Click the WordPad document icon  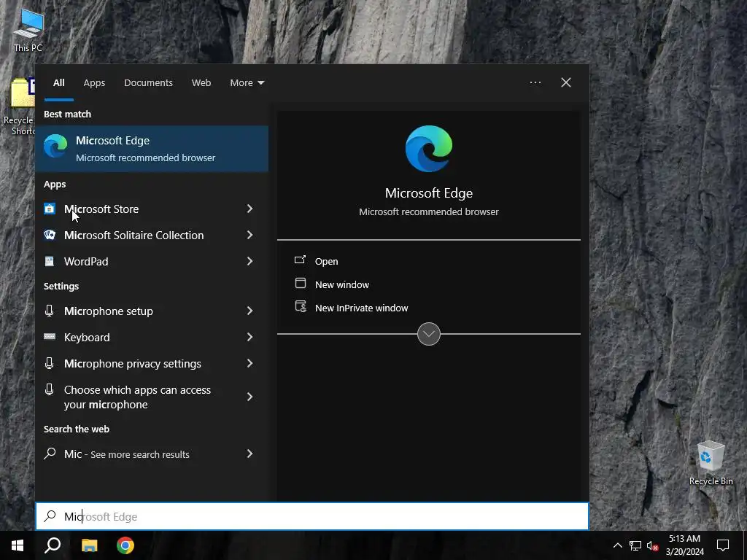(x=50, y=261)
